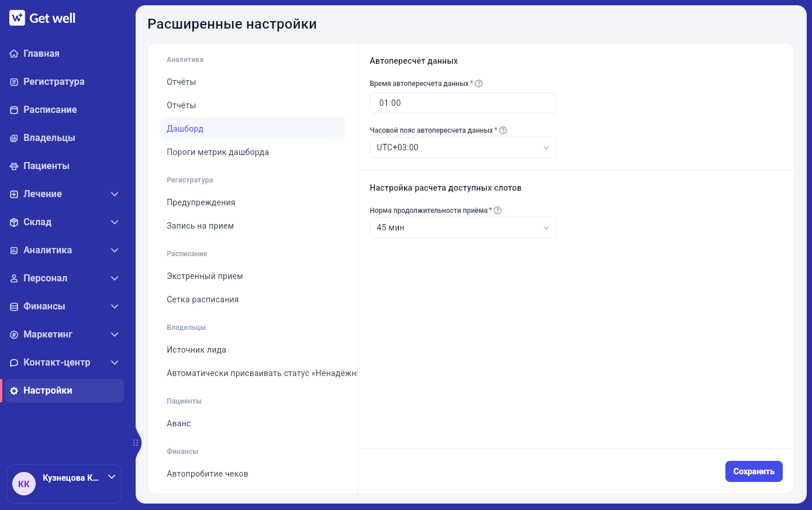Expand the Лечение sidebar submenu chevron
The width and height of the screenshot is (812, 510).
coord(115,194)
